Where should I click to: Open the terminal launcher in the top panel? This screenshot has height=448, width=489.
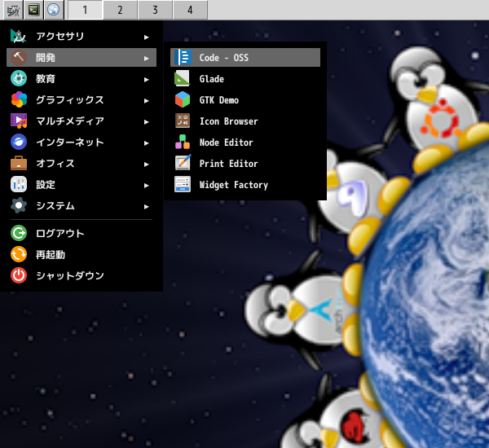tap(33, 10)
